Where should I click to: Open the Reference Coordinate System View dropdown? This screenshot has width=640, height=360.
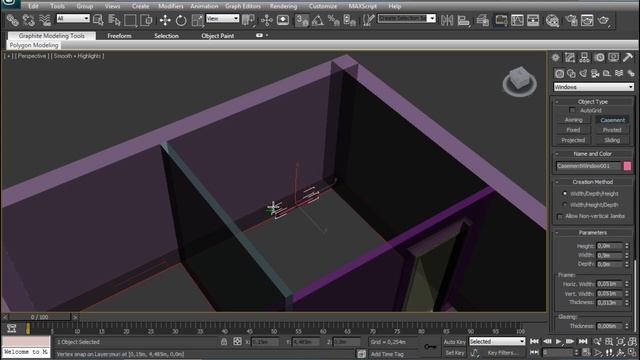222,18
